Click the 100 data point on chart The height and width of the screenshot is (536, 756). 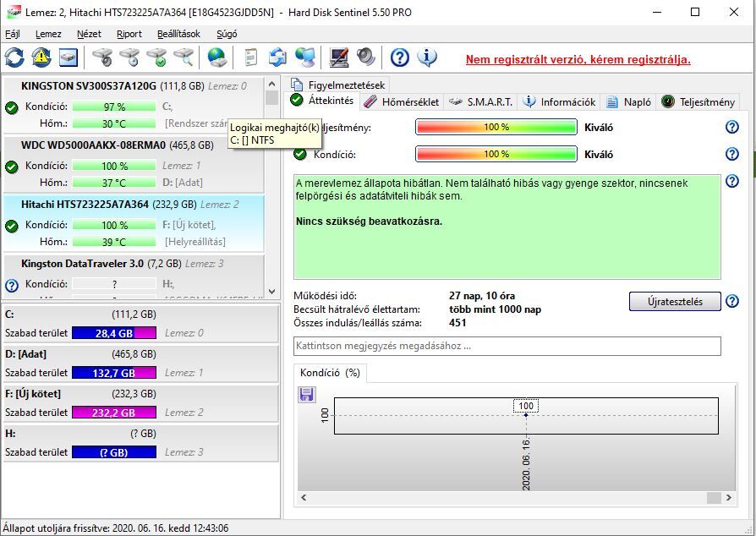pyautogui.click(x=526, y=414)
